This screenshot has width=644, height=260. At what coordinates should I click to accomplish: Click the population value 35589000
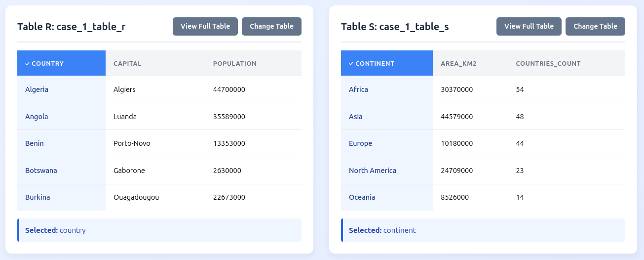229,117
